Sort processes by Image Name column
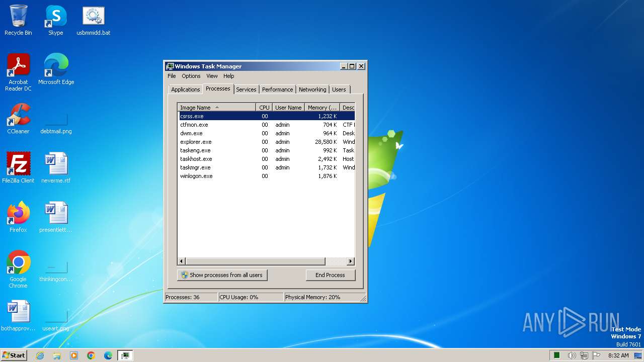 (x=216, y=108)
